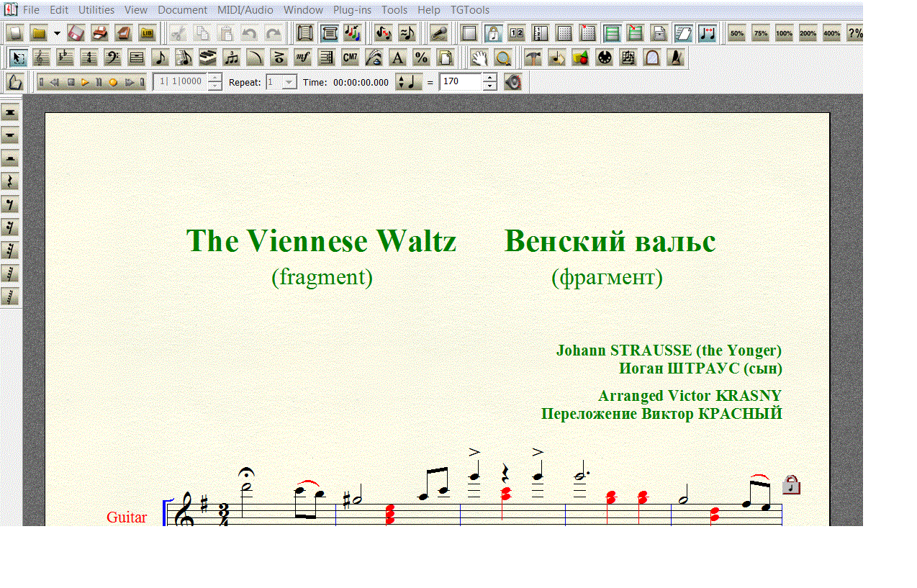The height and width of the screenshot is (588, 917).
Task: Select the Expression mf tool
Action: pyautogui.click(x=302, y=58)
